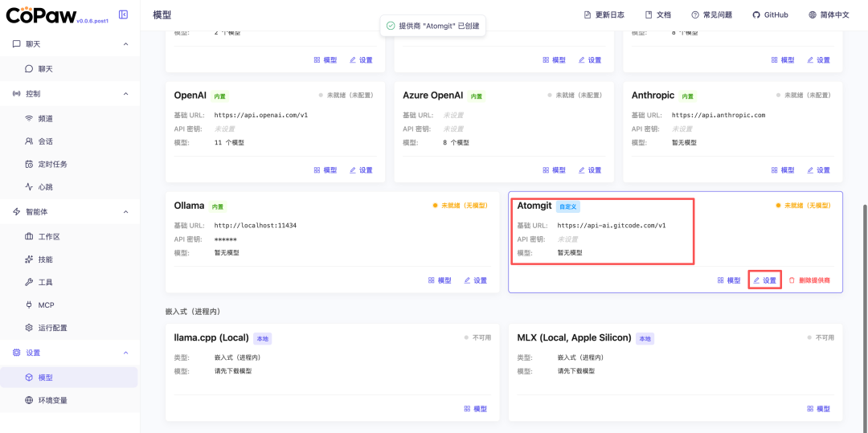Click the plug icon beside MCP
Screen dimensions: 868x433
[30, 304]
